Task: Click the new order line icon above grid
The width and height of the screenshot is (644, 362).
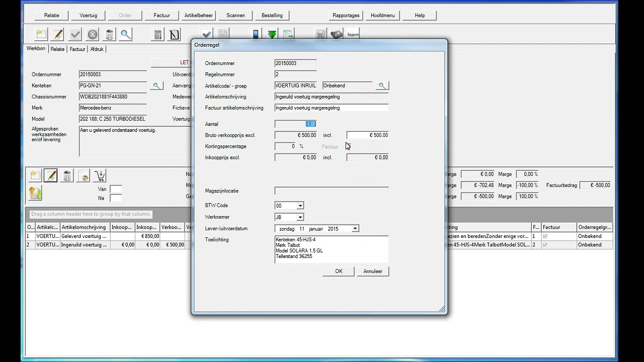Action: (x=35, y=175)
